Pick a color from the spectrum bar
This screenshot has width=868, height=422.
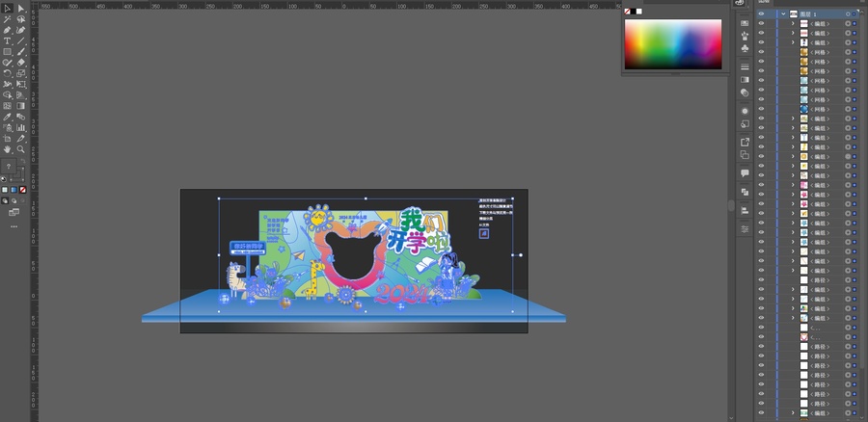coord(673,44)
